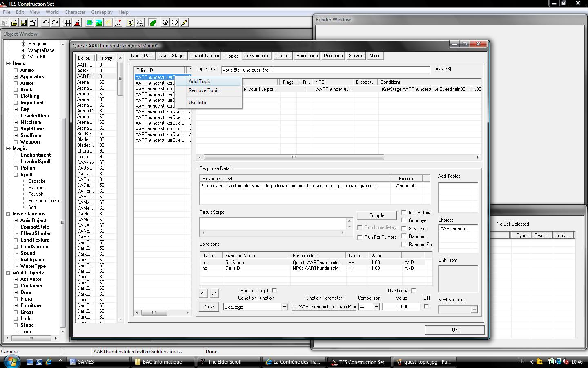Click the World globe toolbar icon
The image size is (588, 368).
pos(89,23)
